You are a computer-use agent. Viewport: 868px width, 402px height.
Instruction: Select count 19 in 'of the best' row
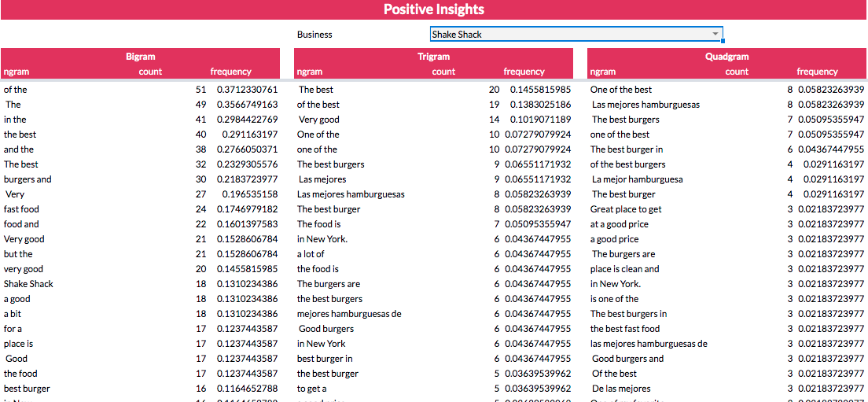(494, 105)
